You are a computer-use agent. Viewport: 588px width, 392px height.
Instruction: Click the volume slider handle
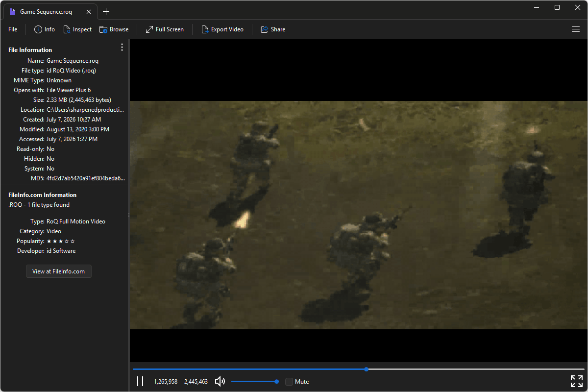tap(277, 381)
